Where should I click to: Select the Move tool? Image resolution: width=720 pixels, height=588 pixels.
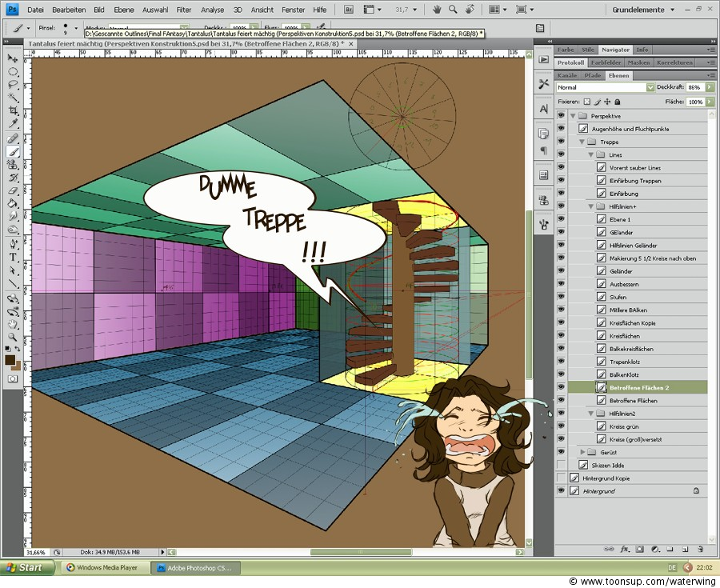tap(14, 58)
